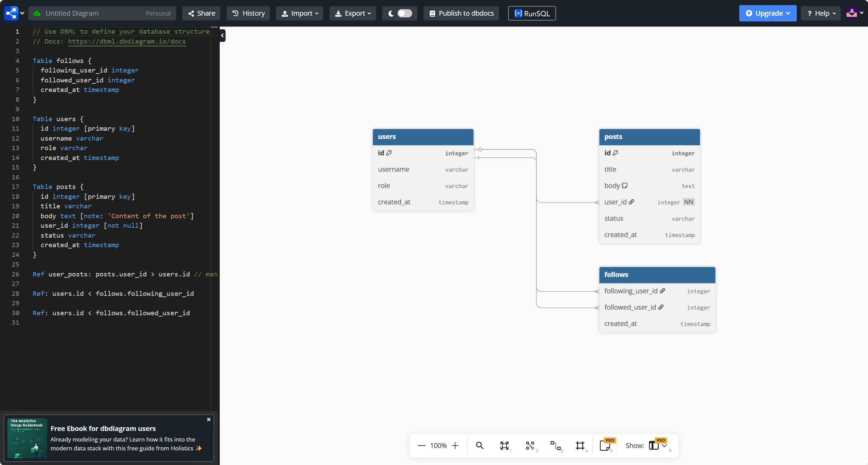868x465 pixels.
Task: Click the auto-arrange tables tool
Action: 530,446
